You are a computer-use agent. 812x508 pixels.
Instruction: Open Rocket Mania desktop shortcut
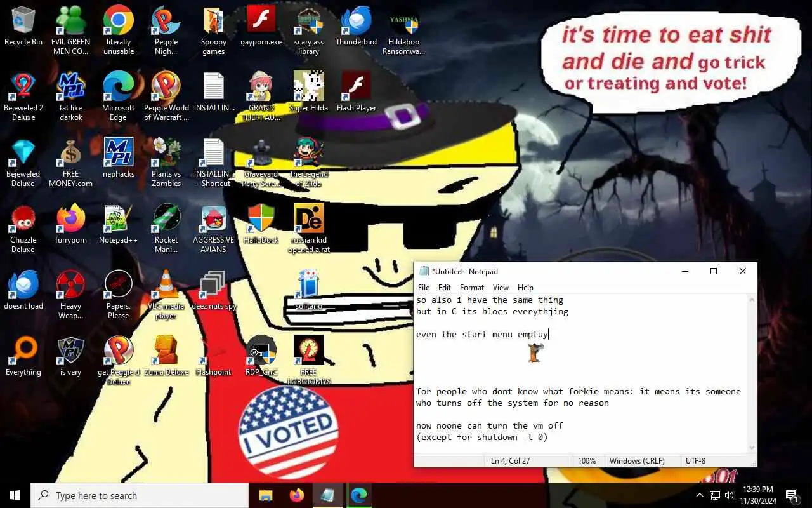click(166, 229)
